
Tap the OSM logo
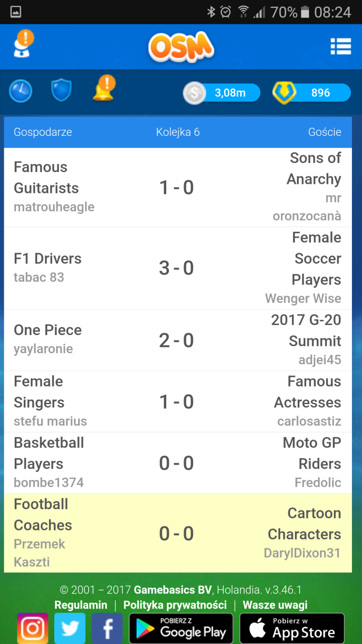[181, 47]
